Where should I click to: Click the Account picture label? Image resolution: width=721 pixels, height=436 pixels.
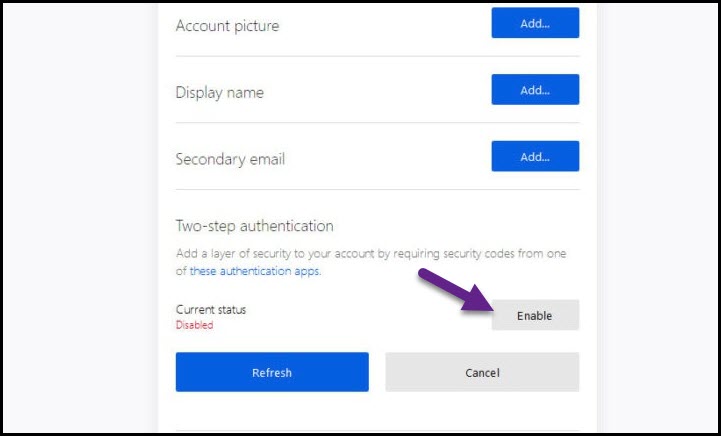[227, 26]
